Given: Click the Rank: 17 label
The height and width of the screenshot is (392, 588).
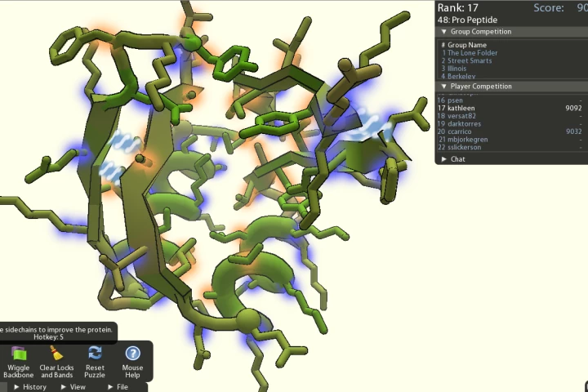Looking at the screenshot, I should pyautogui.click(x=458, y=8).
